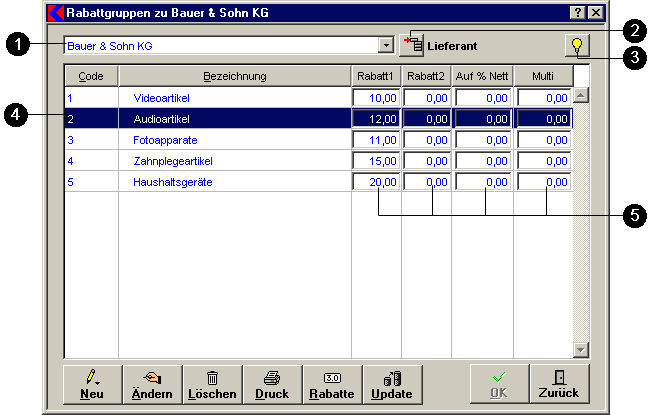Click the light bulb hint icon
This screenshot has width=652, height=415.
(577, 46)
